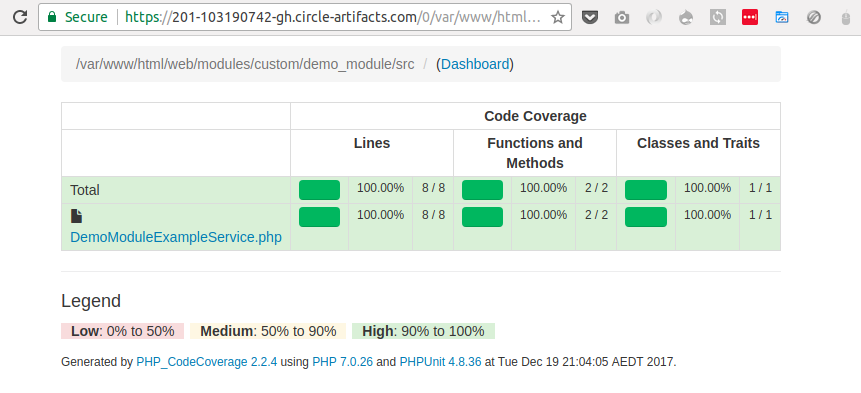Click the gray mouse extension icon
The width and height of the screenshot is (861, 393).
coord(846,18)
